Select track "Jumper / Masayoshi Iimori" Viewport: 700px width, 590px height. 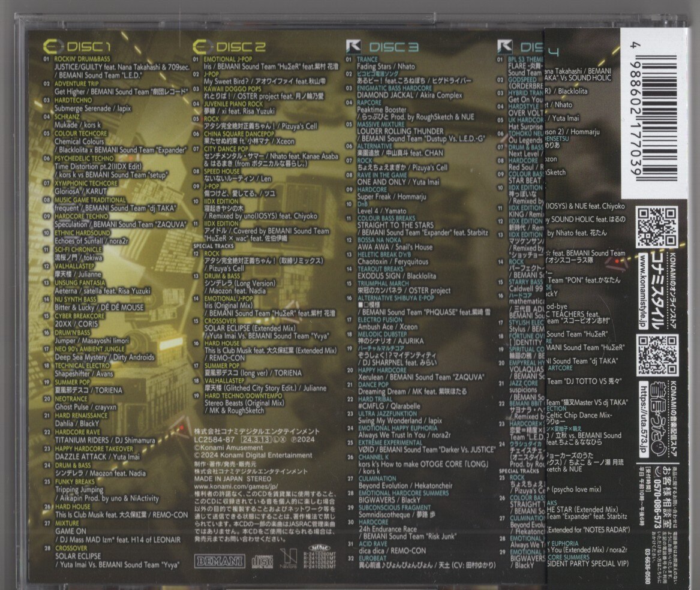point(92,341)
